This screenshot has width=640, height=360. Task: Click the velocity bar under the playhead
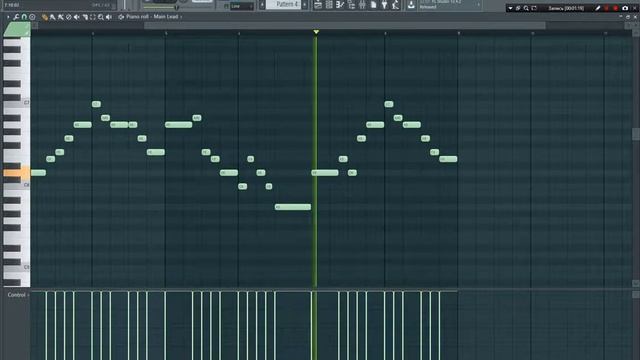[x=312, y=326]
